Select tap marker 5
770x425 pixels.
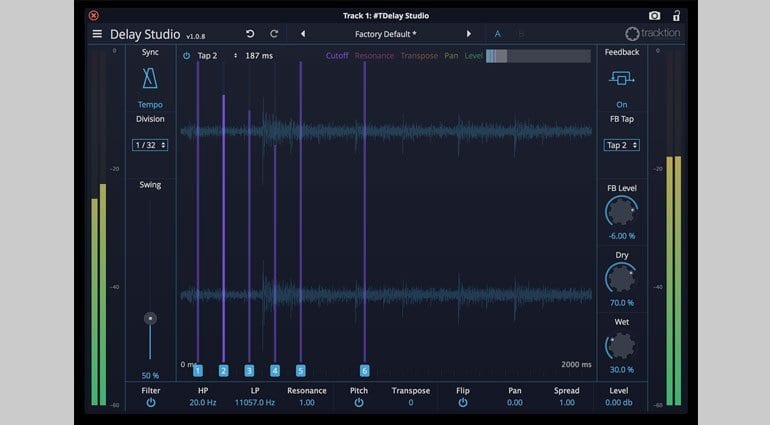[301, 370]
